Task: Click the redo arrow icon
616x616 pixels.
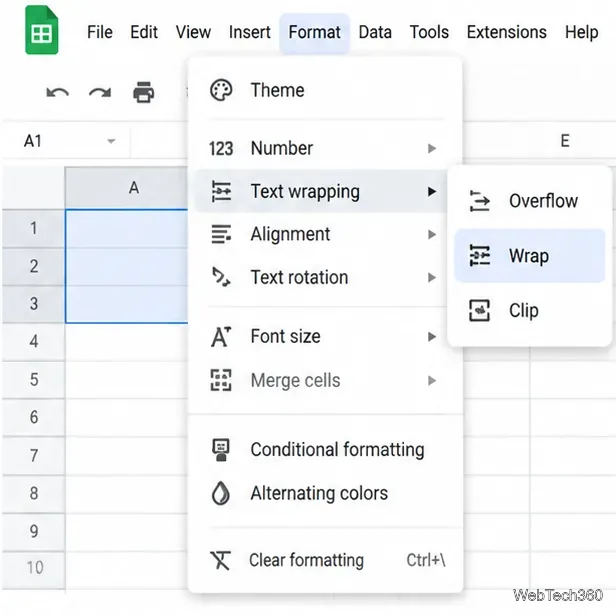Action: click(x=100, y=93)
